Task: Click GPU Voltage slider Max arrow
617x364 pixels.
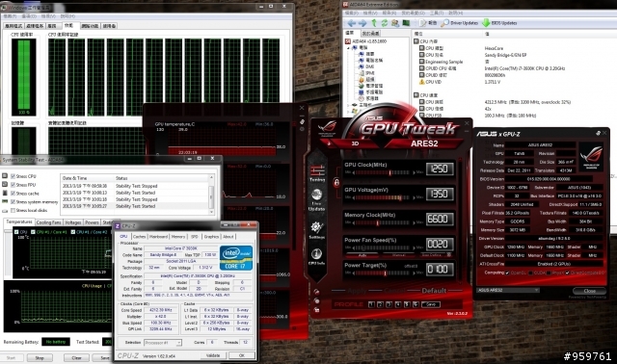Action: (414, 197)
